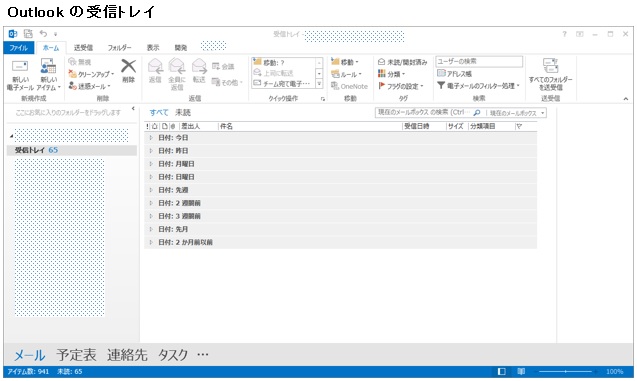Screen dimensions: 637x381
Task: Sort by the flag status column icon
Action: [x=519, y=127]
